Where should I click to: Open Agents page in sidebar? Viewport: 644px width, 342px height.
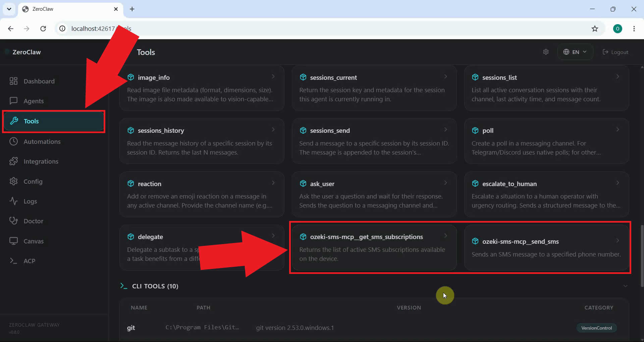[x=54, y=101]
